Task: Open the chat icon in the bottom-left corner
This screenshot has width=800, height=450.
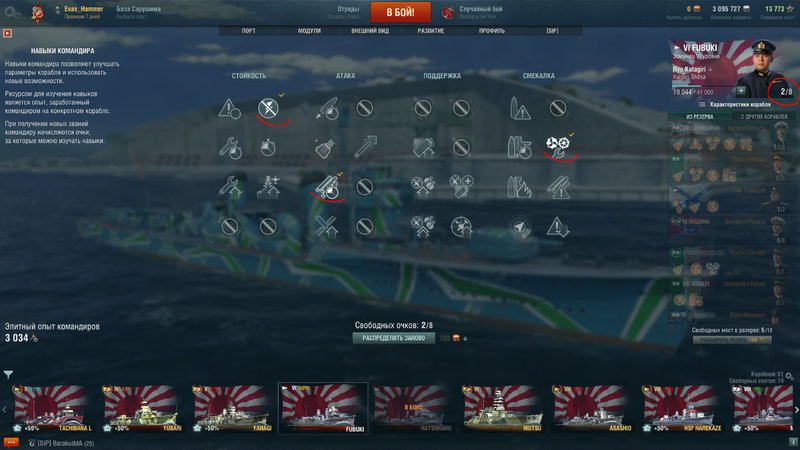Action: [11, 442]
